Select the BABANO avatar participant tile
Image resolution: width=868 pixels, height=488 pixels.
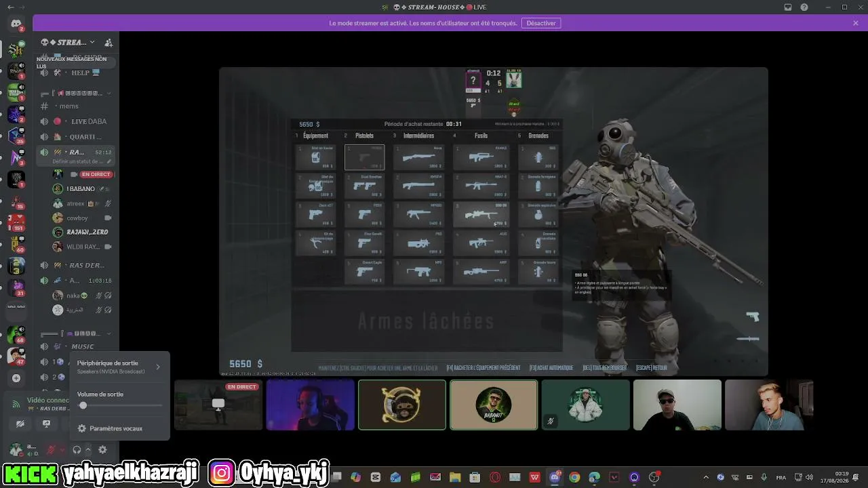point(494,405)
